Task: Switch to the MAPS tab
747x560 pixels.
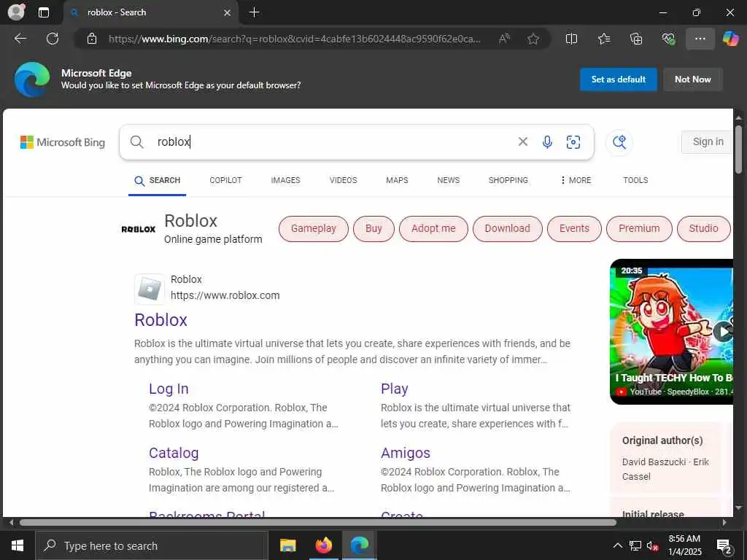Action: [x=397, y=181]
